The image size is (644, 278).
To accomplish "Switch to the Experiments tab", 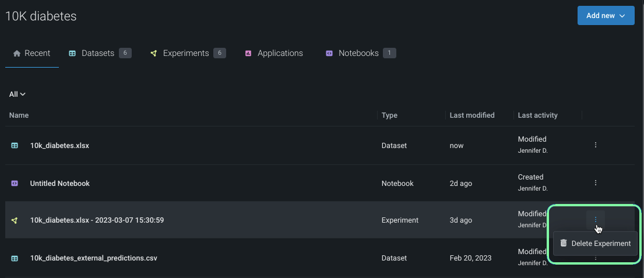I will click(186, 53).
